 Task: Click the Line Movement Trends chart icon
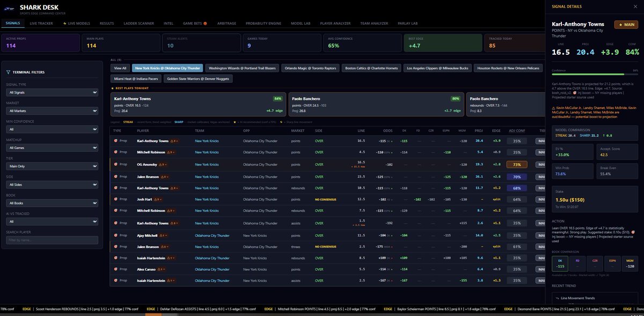557,297
